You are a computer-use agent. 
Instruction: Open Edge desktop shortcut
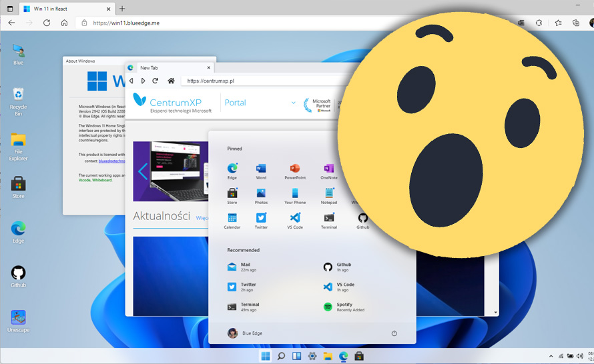point(18,232)
